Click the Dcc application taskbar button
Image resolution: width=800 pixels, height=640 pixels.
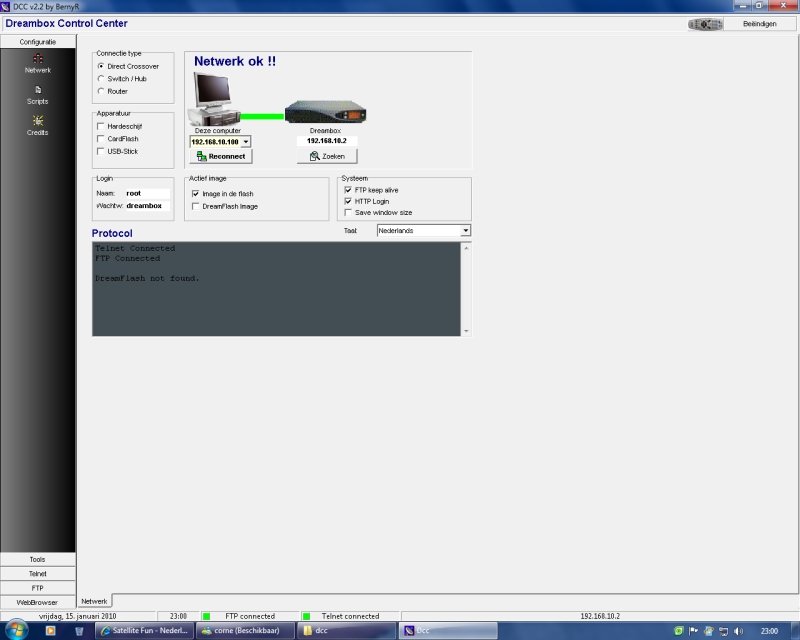[x=448, y=631]
